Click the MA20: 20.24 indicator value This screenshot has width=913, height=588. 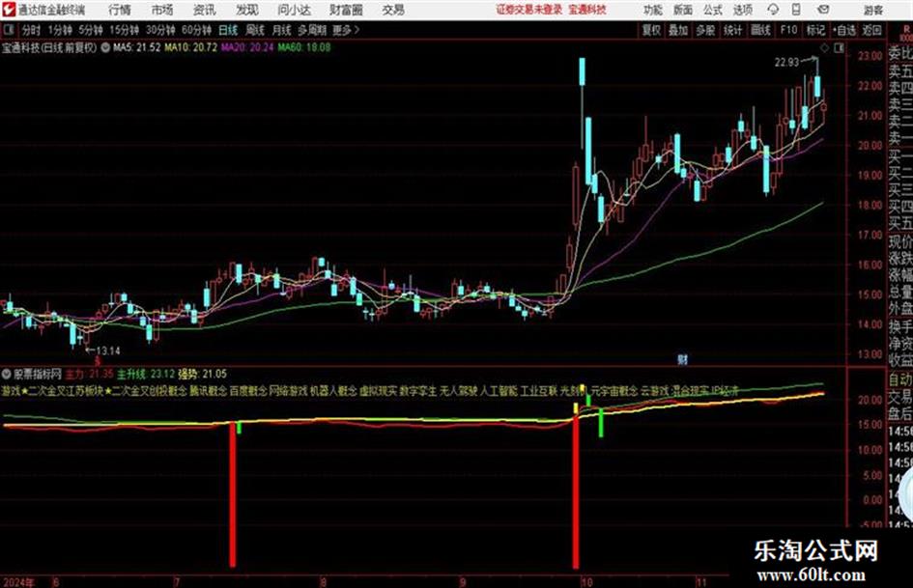click(247, 47)
